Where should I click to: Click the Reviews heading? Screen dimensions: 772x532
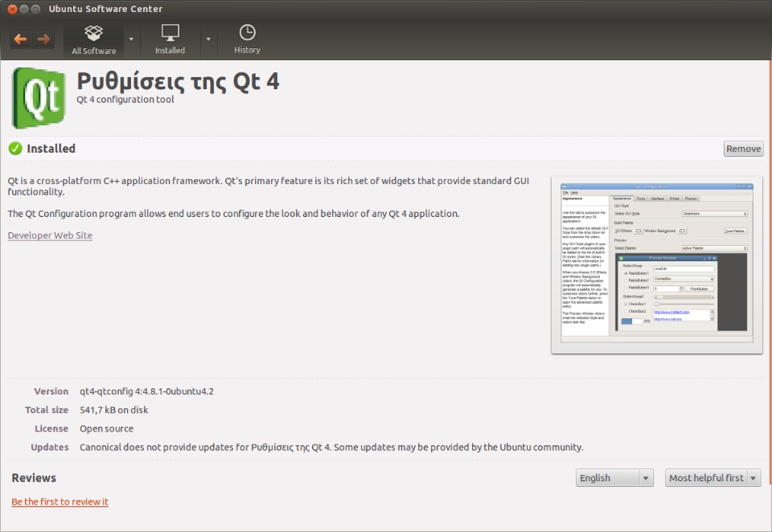coord(34,478)
